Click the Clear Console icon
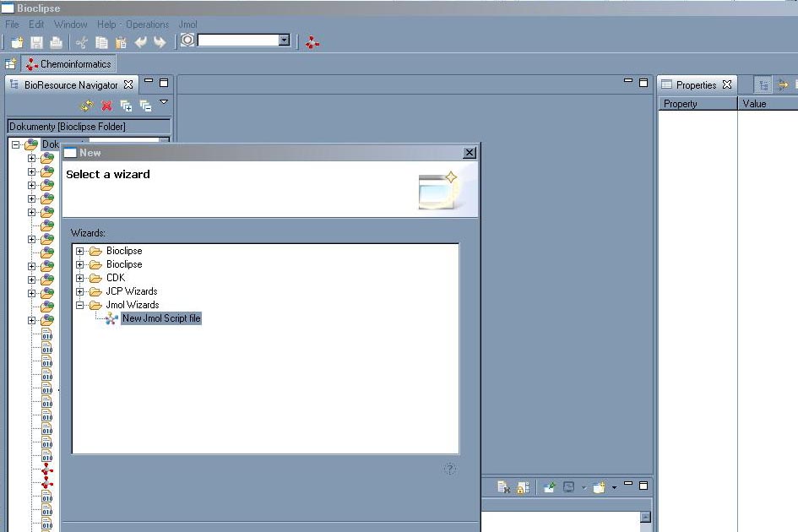Viewport: 798px width, 532px height. [x=503, y=487]
